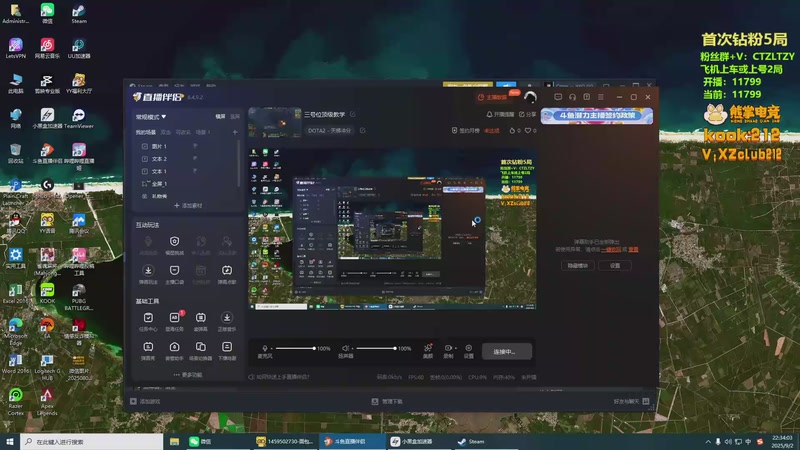
Task: Click the shield icon under 互动玩法
Action: [174, 241]
